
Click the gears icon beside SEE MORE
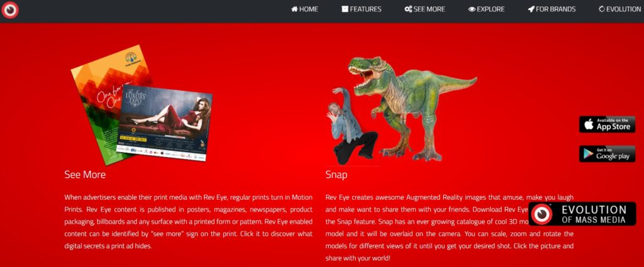pos(408,9)
